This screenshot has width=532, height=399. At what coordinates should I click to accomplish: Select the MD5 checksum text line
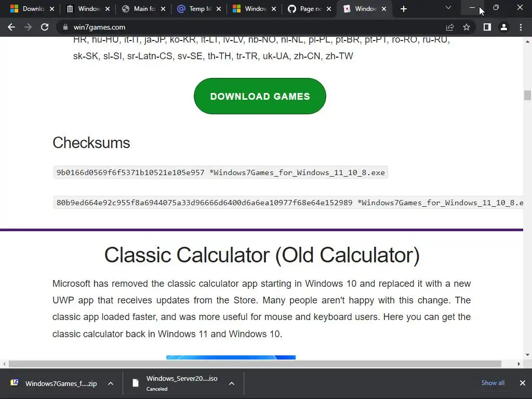[220, 172]
